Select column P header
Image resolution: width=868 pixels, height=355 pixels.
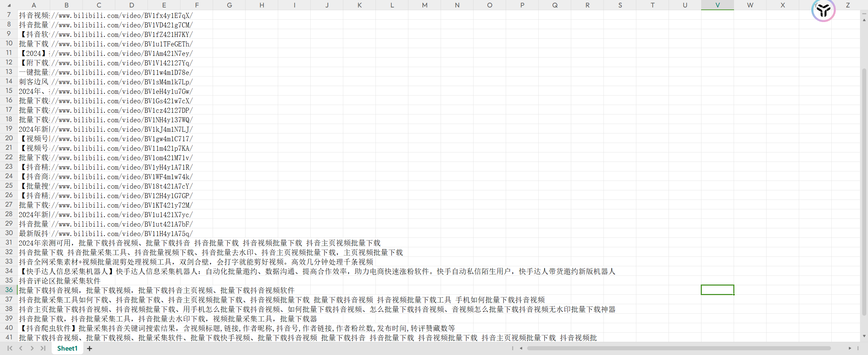[x=522, y=5]
